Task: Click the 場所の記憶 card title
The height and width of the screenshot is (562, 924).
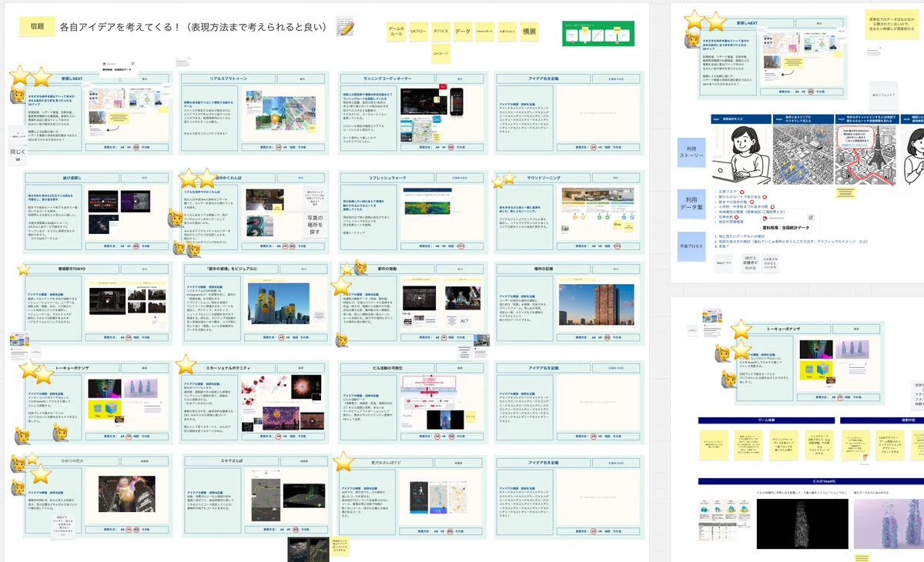Action: [544, 269]
